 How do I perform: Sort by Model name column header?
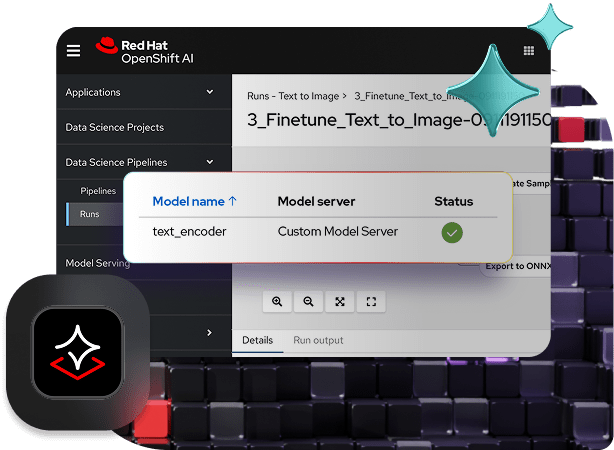point(195,201)
